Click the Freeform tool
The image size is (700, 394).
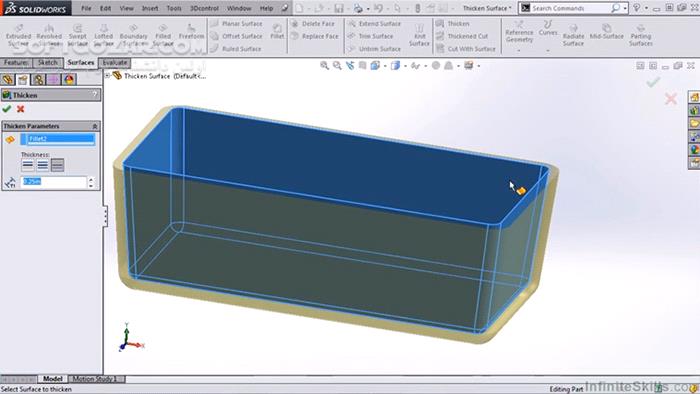(x=191, y=32)
